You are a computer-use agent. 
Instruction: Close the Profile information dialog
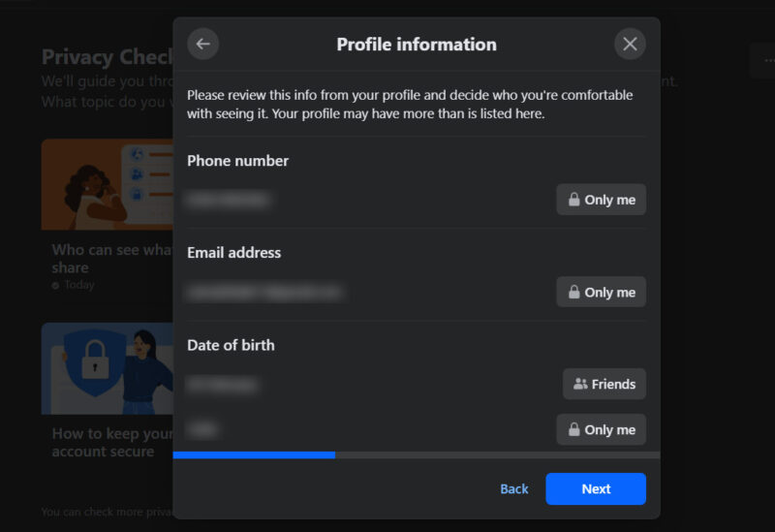pyautogui.click(x=630, y=44)
